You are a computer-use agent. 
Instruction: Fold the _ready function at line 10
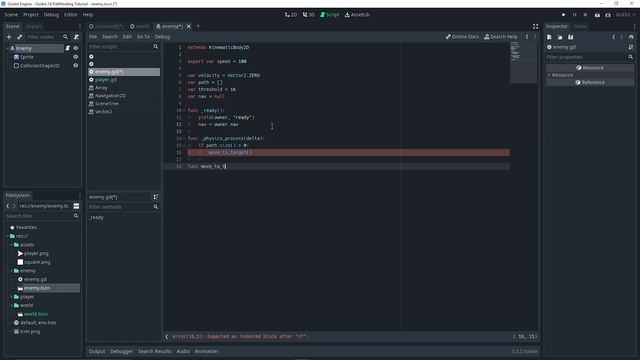point(184,111)
